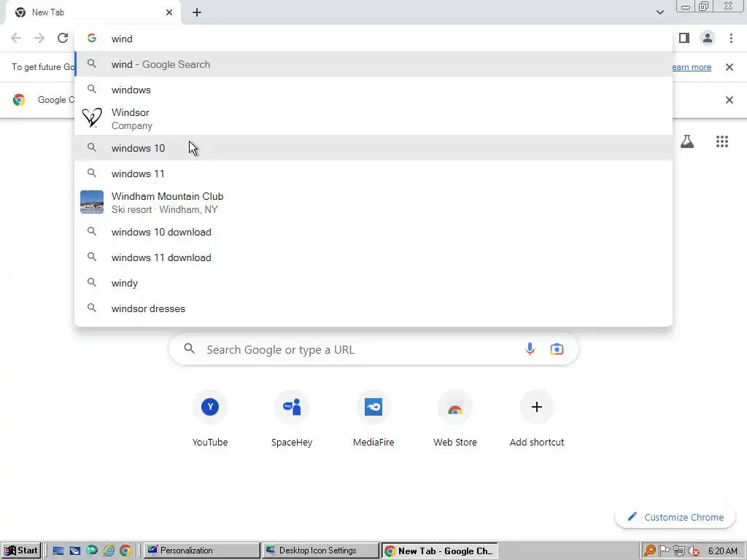Screen dimensions: 747x560
Task: Pick 'windows 10 download' suggestion
Action: tap(373, 232)
